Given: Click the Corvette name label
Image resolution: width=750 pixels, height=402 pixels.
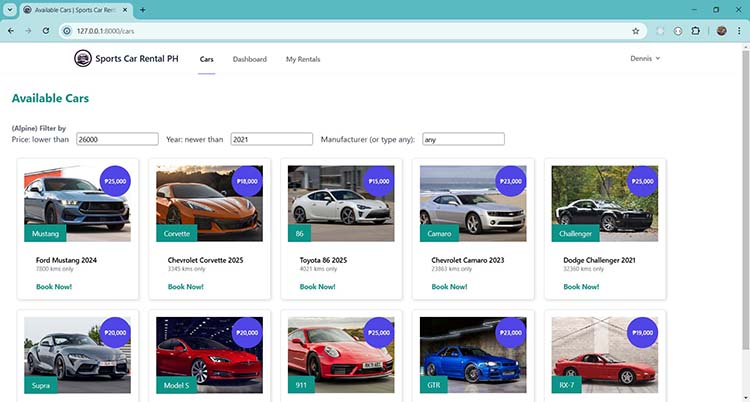Looking at the screenshot, I should 176,234.
